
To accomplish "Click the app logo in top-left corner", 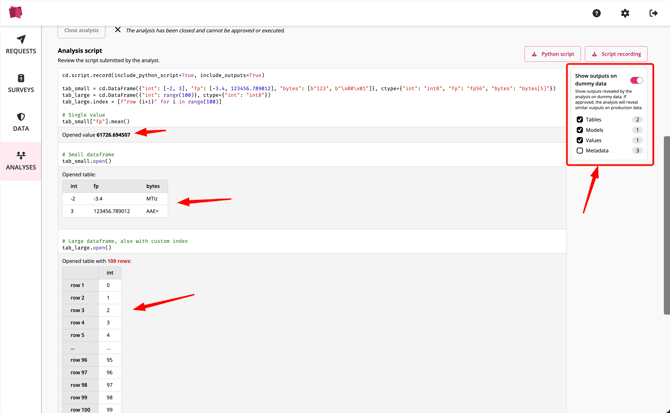I will point(15,13).
